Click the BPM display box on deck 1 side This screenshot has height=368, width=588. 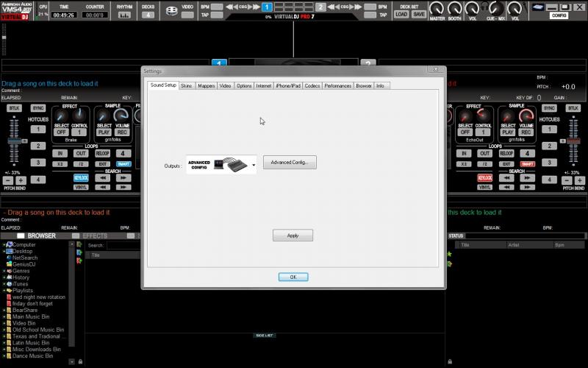point(217,7)
